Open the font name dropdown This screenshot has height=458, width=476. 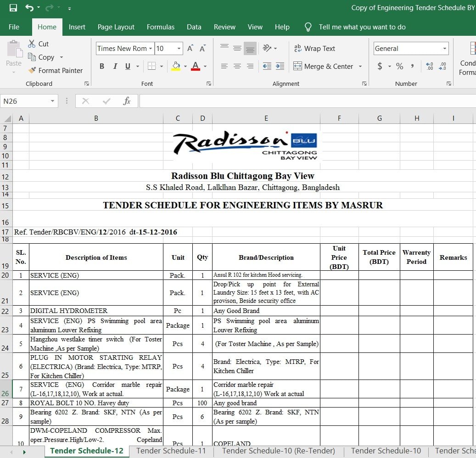(x=151, y=48)
